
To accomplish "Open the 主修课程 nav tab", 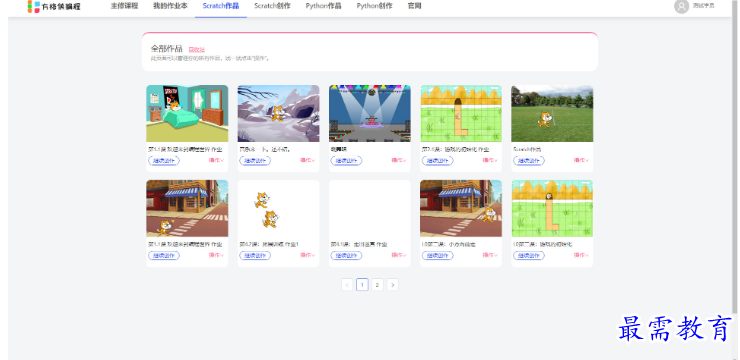I will [125, 6].
